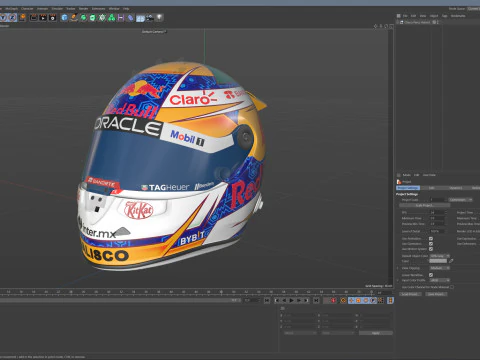Enable Use Color Channel for Node Material

(452, 287)
